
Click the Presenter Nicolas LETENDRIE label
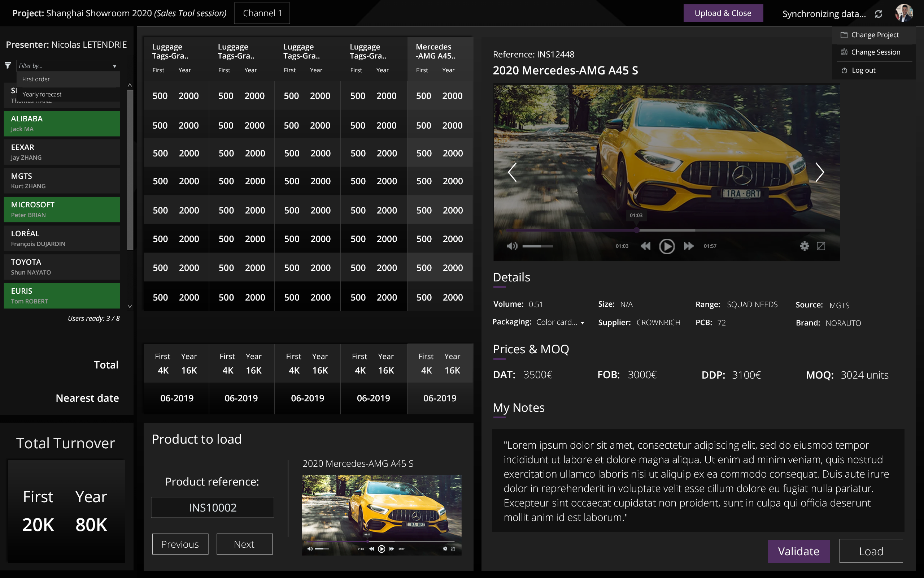pos(66,45)
